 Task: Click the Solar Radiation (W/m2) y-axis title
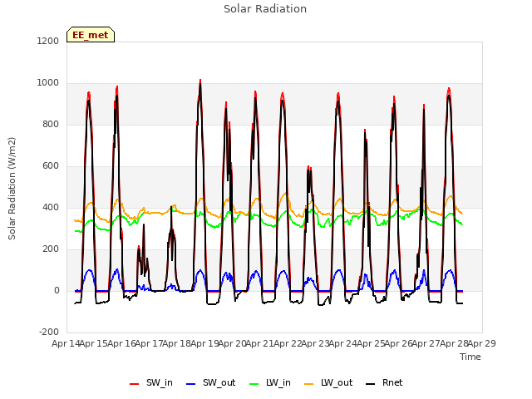[x=12, y=189]
